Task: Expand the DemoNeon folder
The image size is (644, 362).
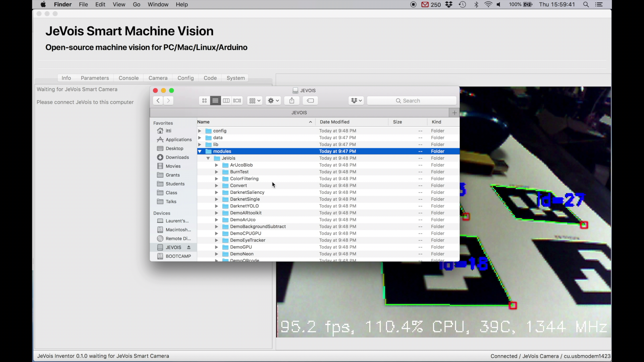Action: 217,254
